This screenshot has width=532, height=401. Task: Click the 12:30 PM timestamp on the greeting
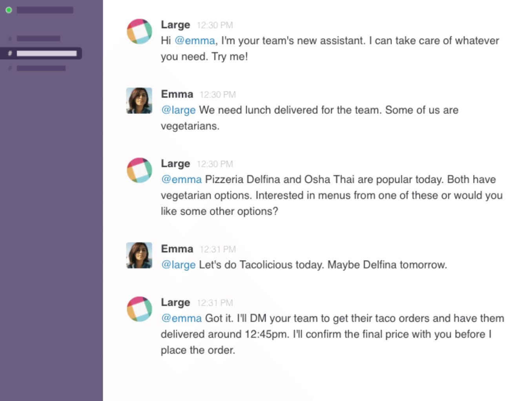click(215, 25)
